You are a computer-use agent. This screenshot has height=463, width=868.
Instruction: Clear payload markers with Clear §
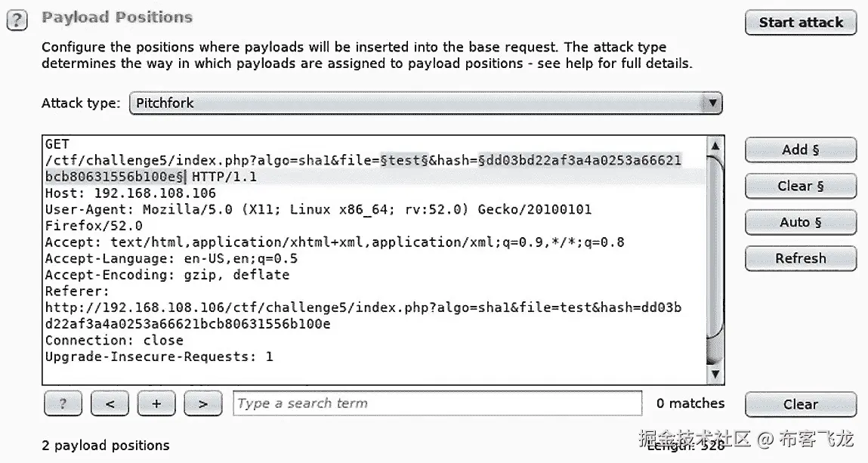pos(800,186)
